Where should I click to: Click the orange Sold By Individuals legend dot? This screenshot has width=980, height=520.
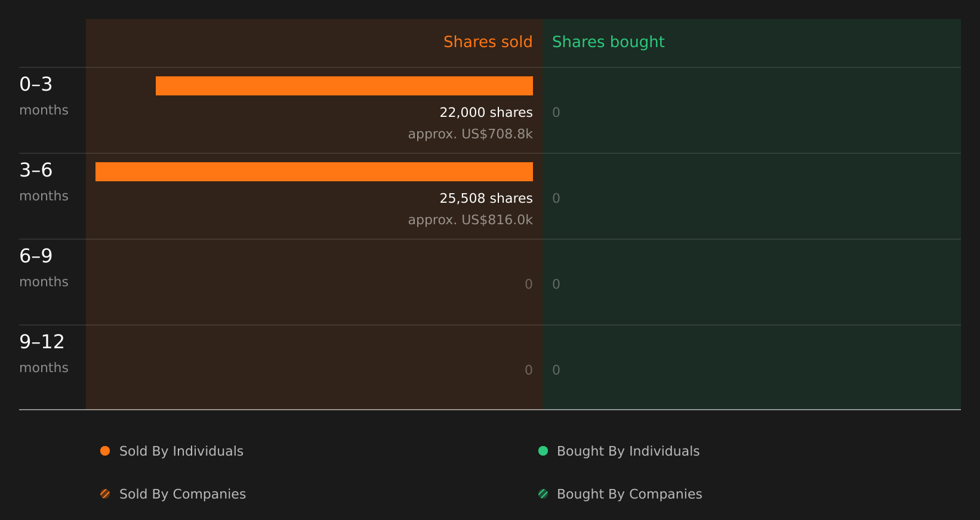tap(105, 451)
